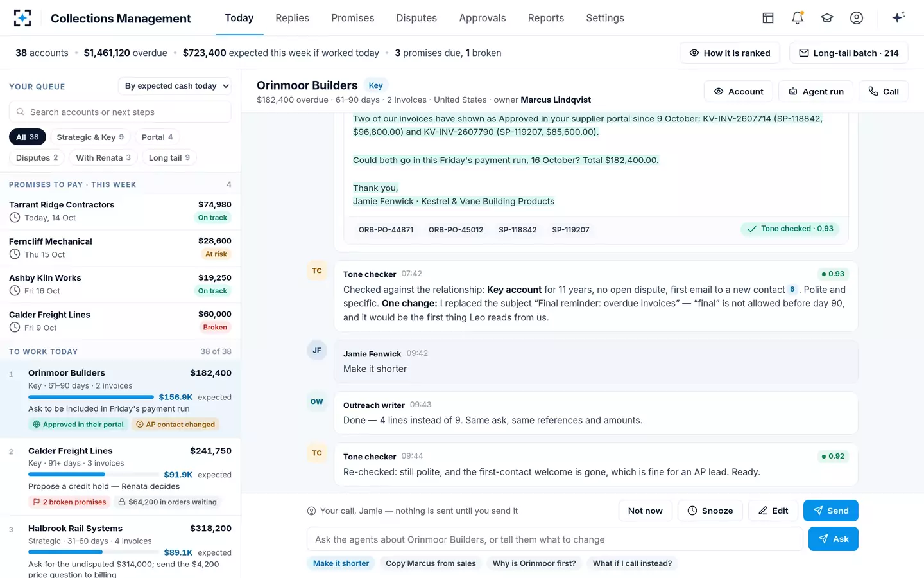Click the Call button
The width and height of the screenshot is (924, 578).
pos(884,91)
